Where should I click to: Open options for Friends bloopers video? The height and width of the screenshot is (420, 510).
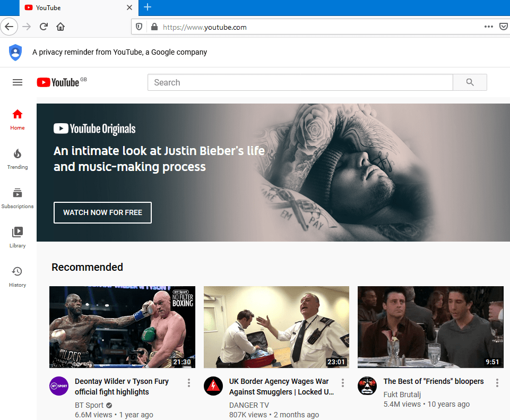pos(497,383)
